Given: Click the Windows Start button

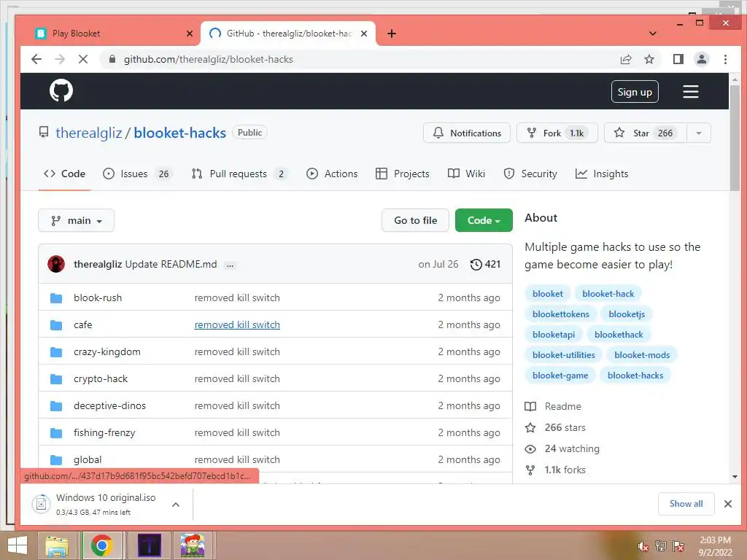Looking at the screenshot, I should click(x=18, y=545).
